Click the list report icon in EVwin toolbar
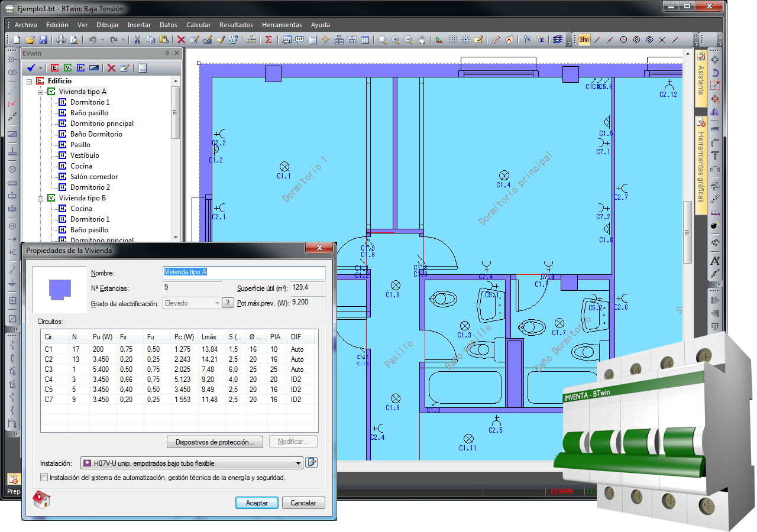757x532 pixels. pos(142,68)
